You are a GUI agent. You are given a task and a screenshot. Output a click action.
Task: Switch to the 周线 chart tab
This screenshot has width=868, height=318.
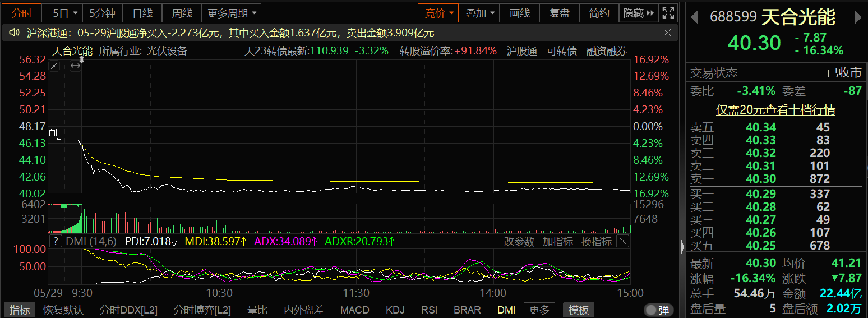pos(182,13)
